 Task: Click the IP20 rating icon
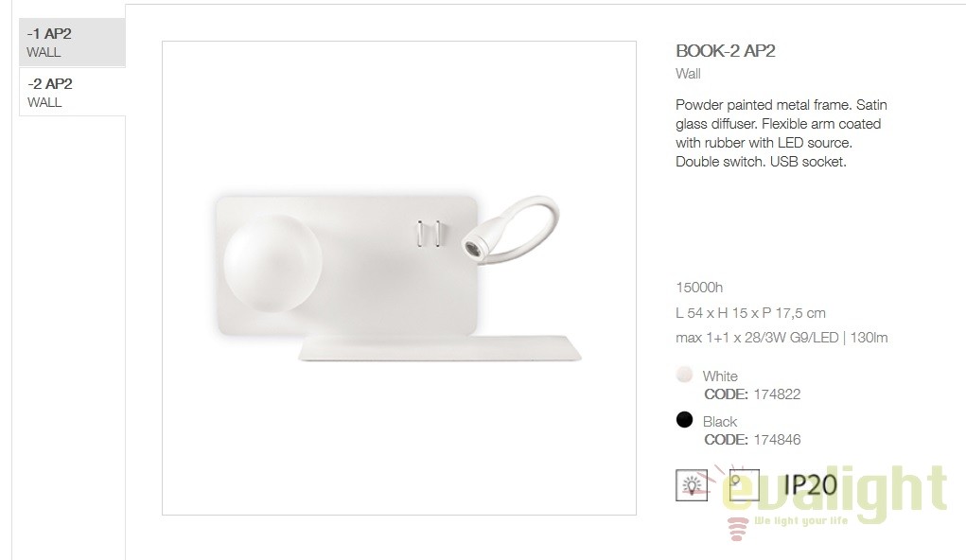810,485
